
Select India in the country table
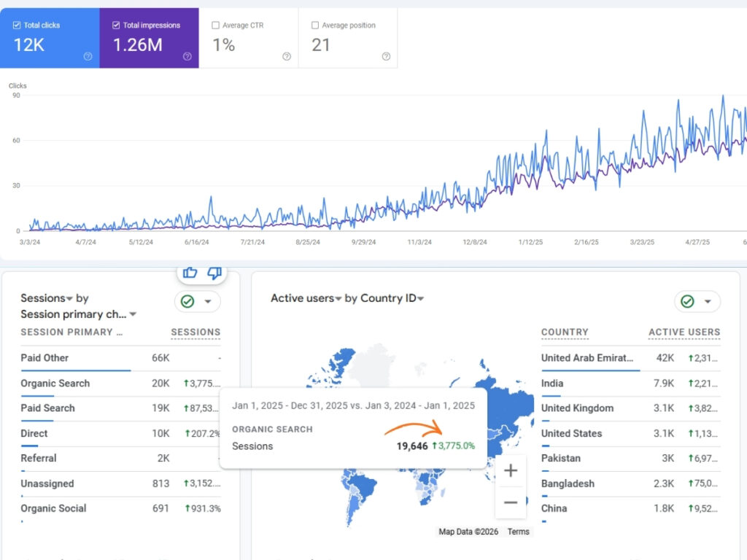tap(552, 384)
